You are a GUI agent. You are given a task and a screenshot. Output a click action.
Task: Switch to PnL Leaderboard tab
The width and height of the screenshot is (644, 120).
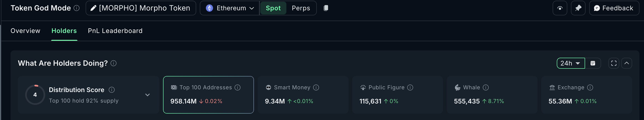[115, 31]
